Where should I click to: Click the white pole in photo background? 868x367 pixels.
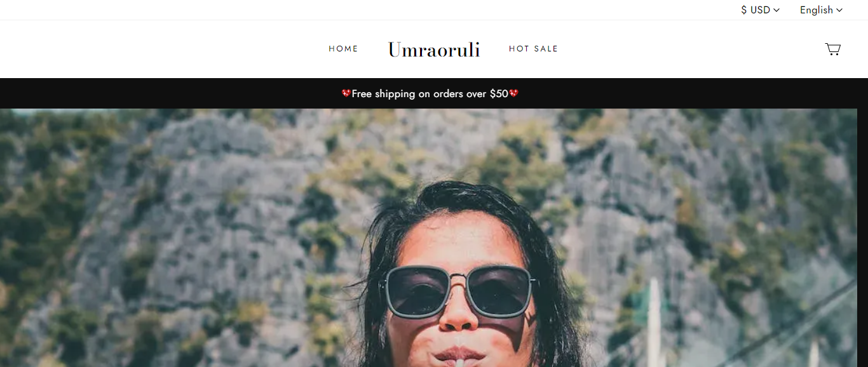point(653,321)
